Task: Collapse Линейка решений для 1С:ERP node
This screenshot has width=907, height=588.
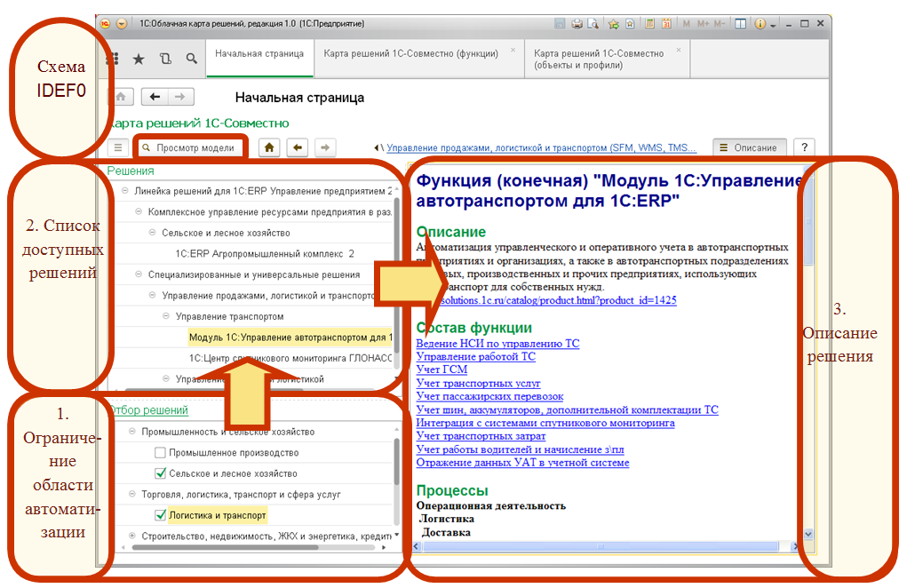Action: coord(124,191)
